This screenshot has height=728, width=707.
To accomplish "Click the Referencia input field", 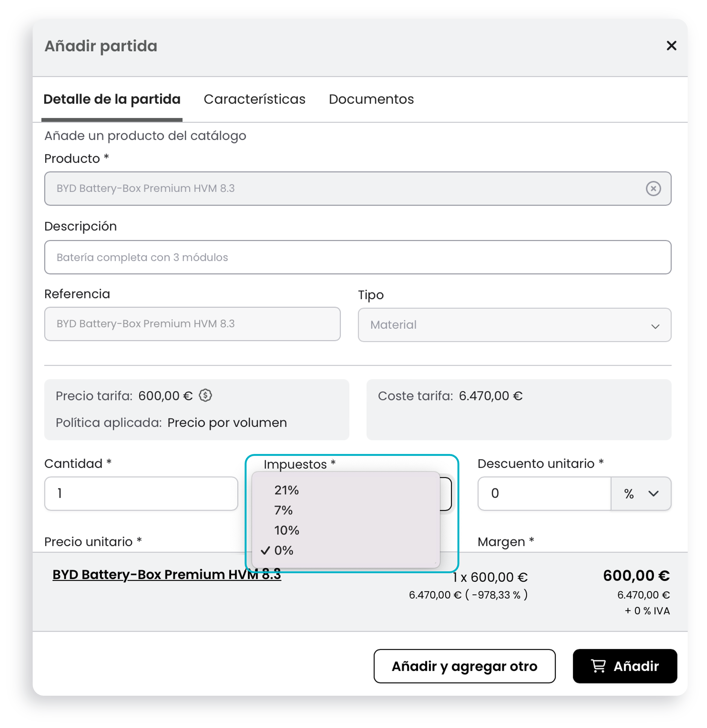I will tap(192, 324).
